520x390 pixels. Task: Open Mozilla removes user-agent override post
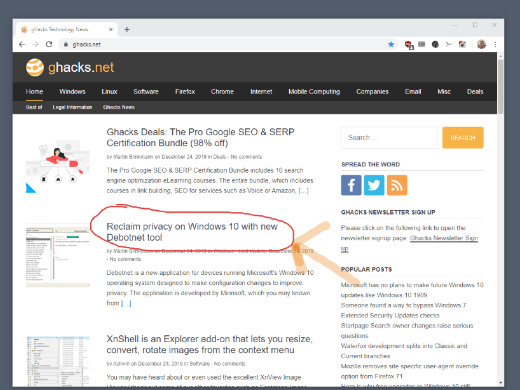coord(409,371)
